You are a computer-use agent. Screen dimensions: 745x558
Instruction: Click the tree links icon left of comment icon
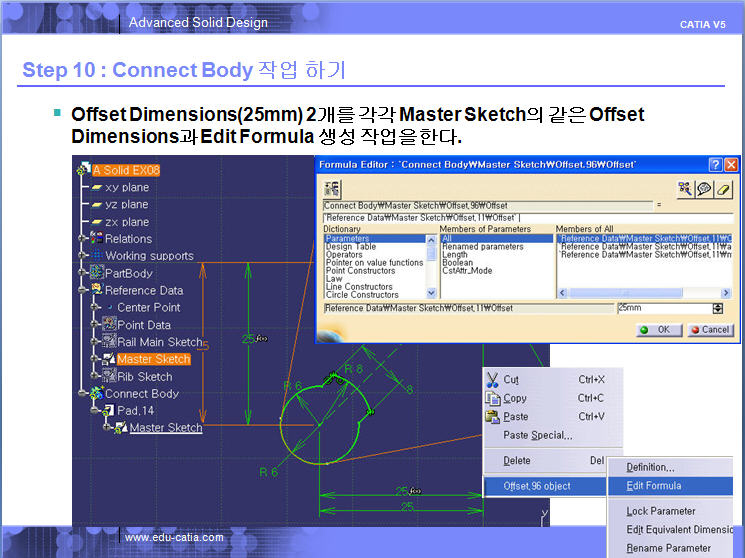pyautogui.click(x=684, y=188)
